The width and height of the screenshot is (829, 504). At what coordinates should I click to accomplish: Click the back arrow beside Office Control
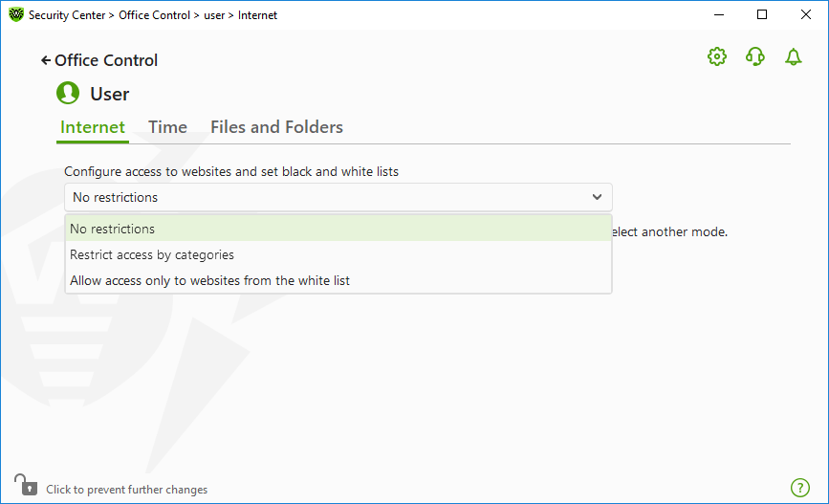pos(46,61)
